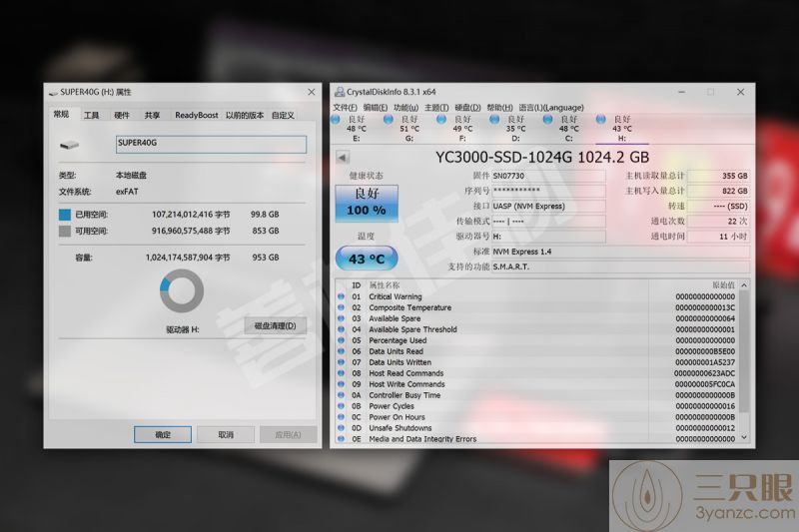799x532 pixels.
Task: Click scrollbar up arrow in SMART list
Action: point(744,285)
